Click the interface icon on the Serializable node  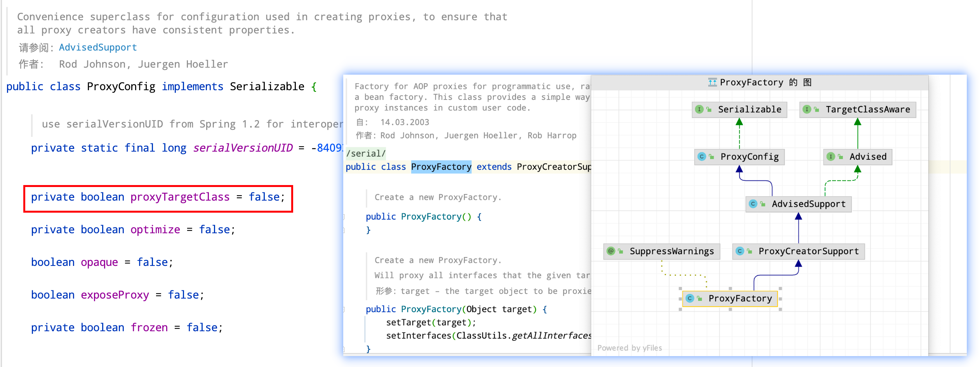click(x=699, y=110)
